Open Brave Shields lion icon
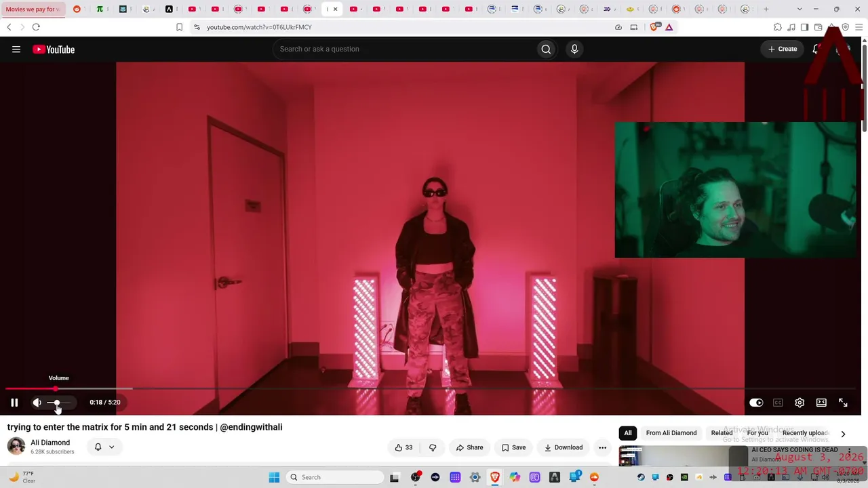The image size is (868, 488). tap(654, 27)
